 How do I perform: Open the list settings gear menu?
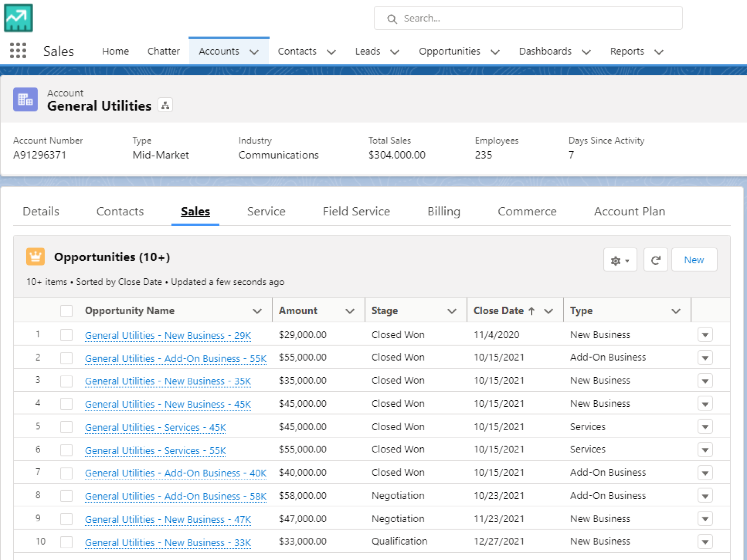coord(620,260)
